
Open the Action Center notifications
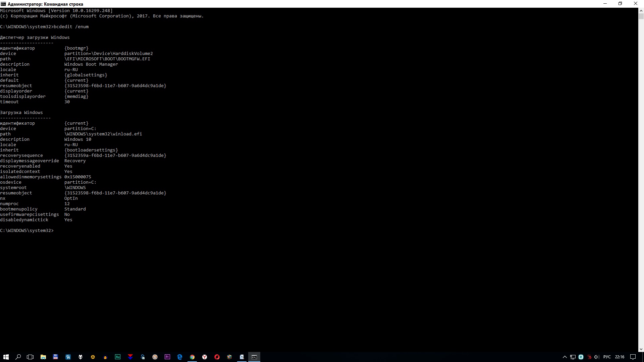tap(633, 357)
